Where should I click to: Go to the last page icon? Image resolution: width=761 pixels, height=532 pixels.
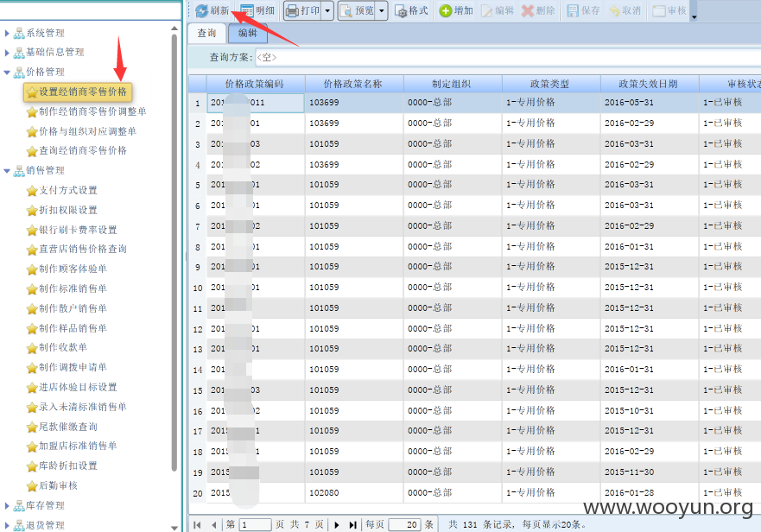[x=352, y=525]
